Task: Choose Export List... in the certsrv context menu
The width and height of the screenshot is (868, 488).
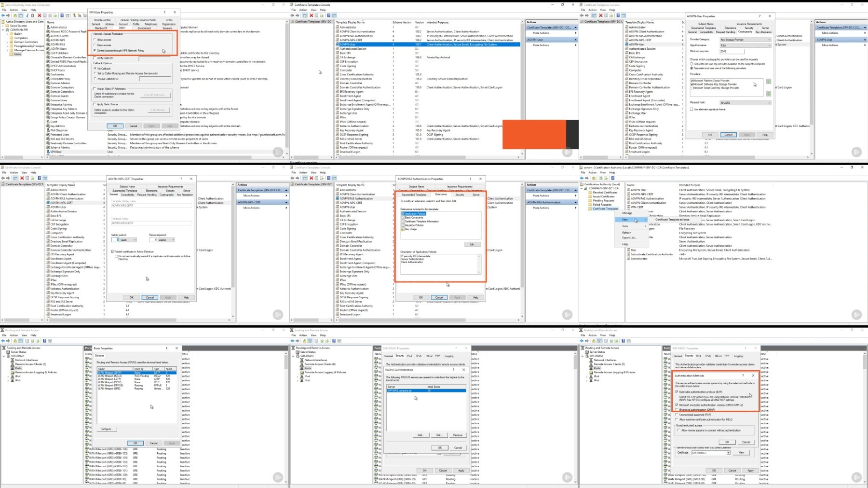Action: 629,237
